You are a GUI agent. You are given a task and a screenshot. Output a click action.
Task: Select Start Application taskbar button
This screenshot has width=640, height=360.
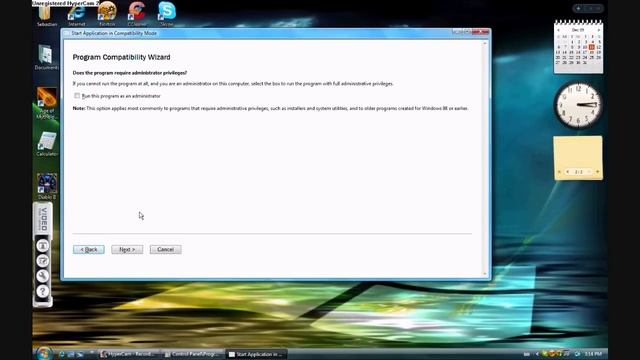256,354
